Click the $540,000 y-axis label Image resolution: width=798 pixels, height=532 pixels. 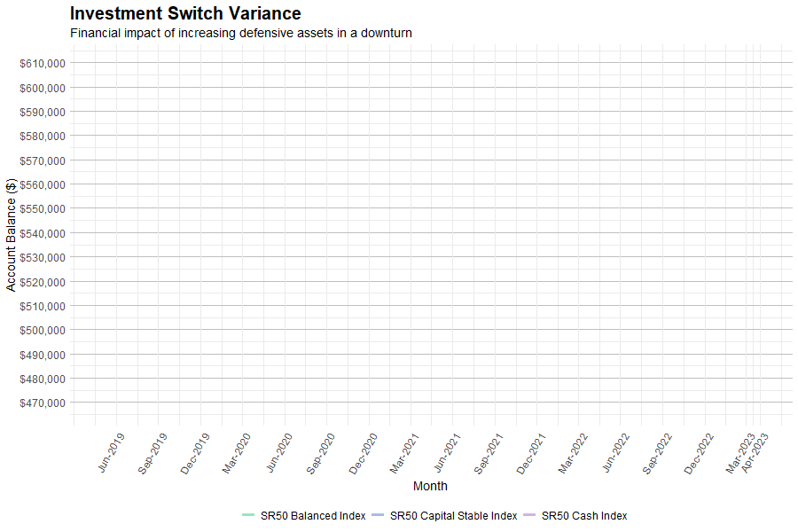(x=42, y=233)
